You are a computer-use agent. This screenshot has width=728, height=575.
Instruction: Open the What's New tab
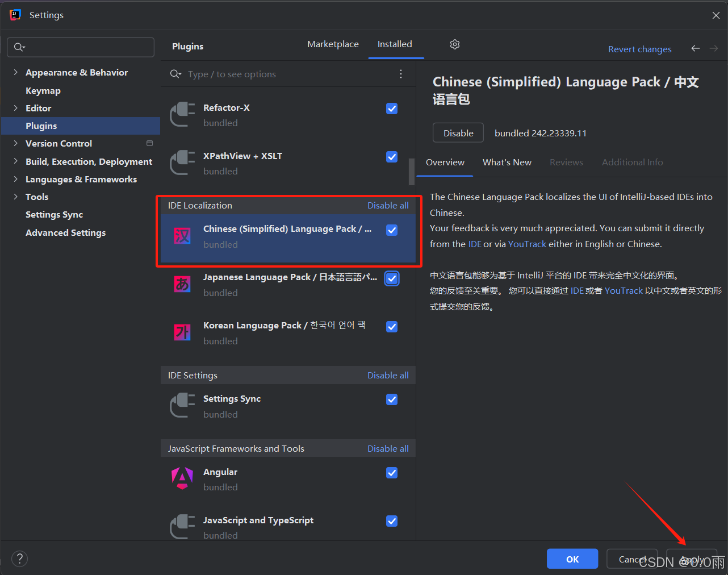[507, 163]
